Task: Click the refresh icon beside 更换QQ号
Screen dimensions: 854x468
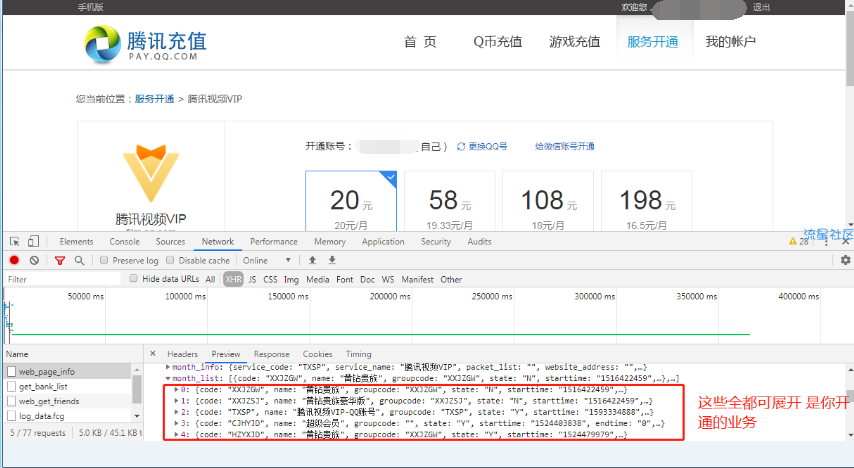Action: pyautogui.click(x=461, y=146)
